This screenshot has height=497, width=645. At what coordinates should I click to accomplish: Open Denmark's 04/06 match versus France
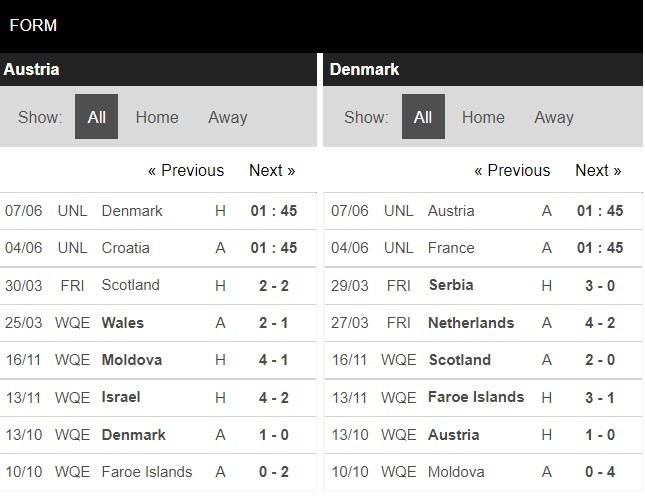point(483,248)
